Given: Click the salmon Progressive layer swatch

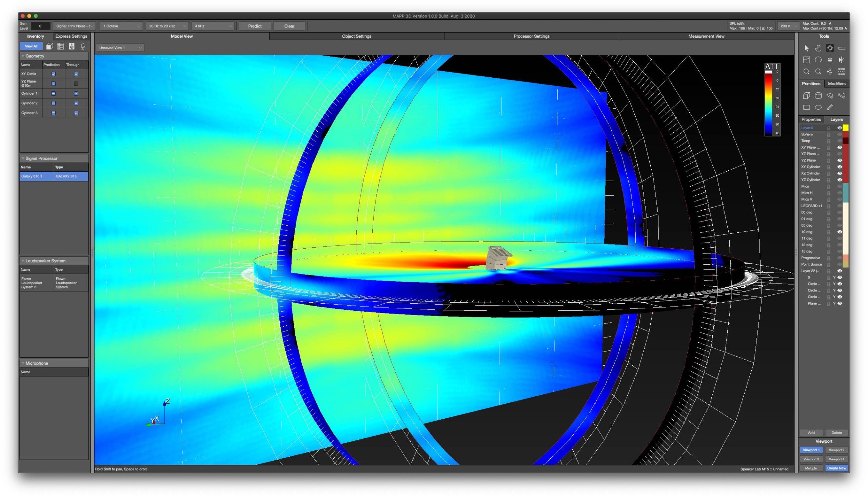Looking at the screenshot, I should pyautogui.click(x=846, y=258).
